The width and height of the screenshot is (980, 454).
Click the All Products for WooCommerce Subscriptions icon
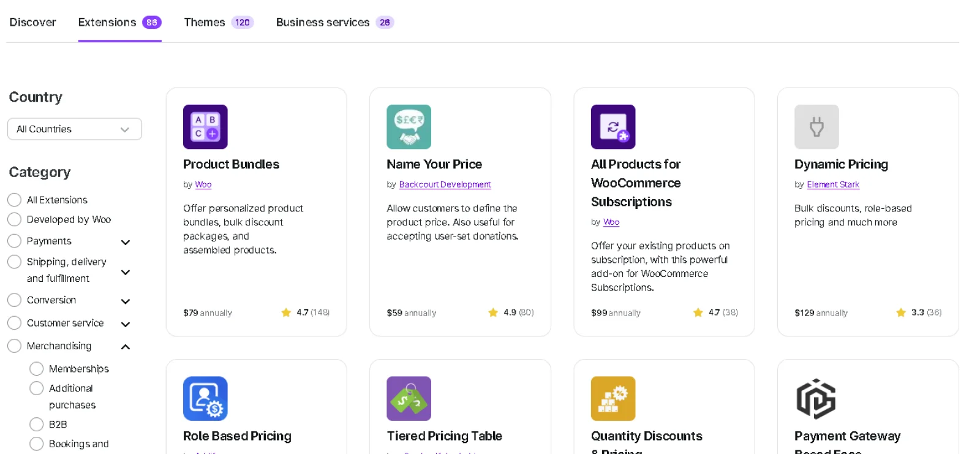(x=612, y=127)
